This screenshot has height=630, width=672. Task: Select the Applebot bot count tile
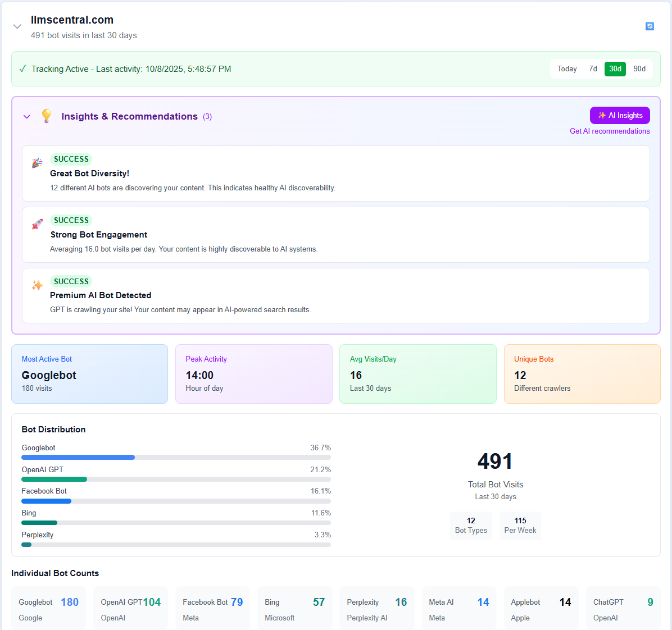(541, 609)
